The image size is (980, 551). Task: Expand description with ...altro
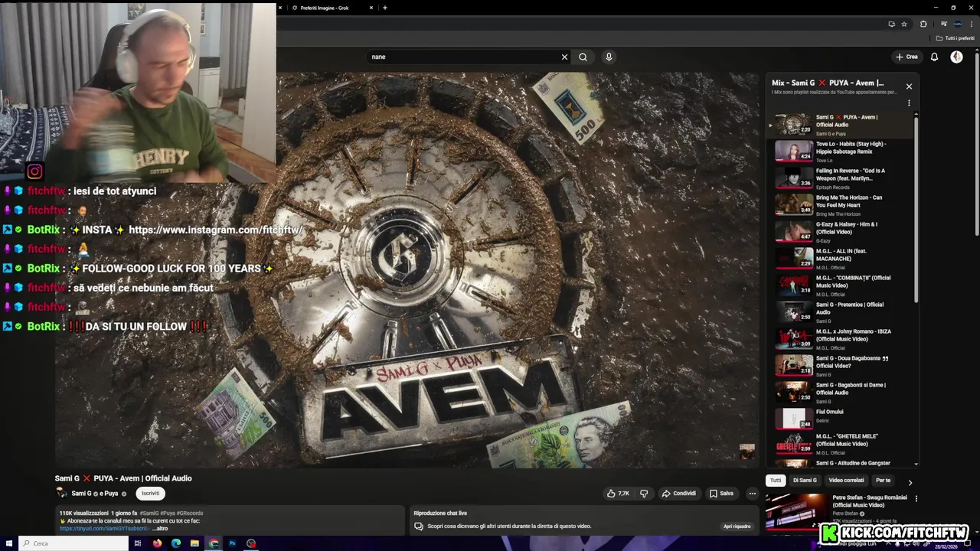click(160, 528)
